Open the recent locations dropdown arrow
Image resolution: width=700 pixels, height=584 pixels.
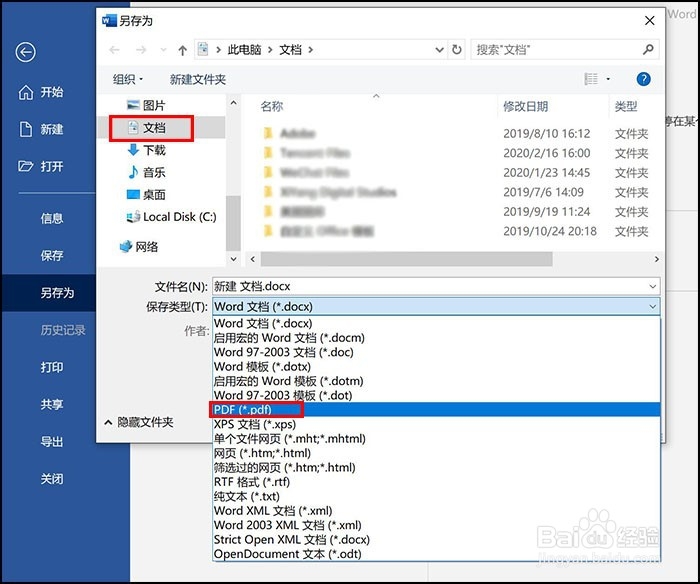click(163, 50)
